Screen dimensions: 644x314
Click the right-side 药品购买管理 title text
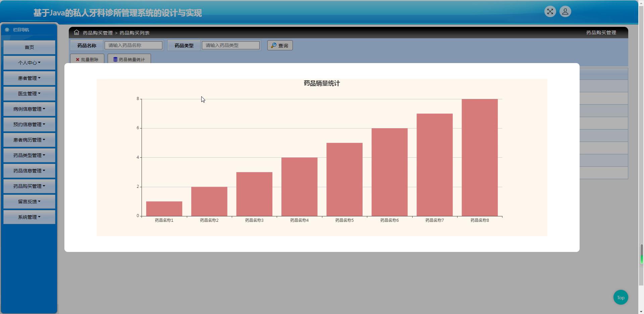pyautogui.click(x=601, y=33)
